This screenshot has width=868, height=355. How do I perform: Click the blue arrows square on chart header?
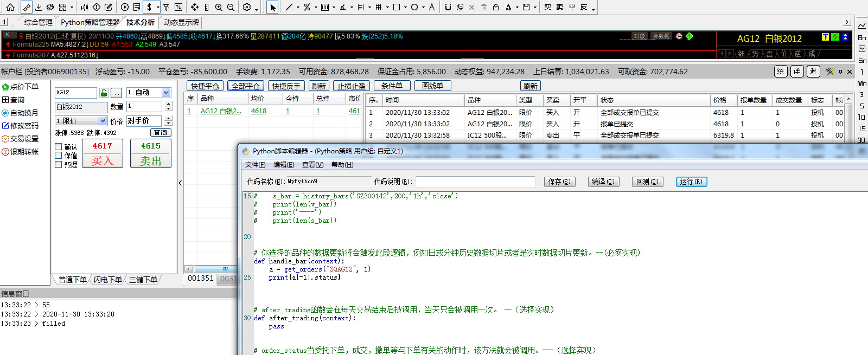[845, 37]
